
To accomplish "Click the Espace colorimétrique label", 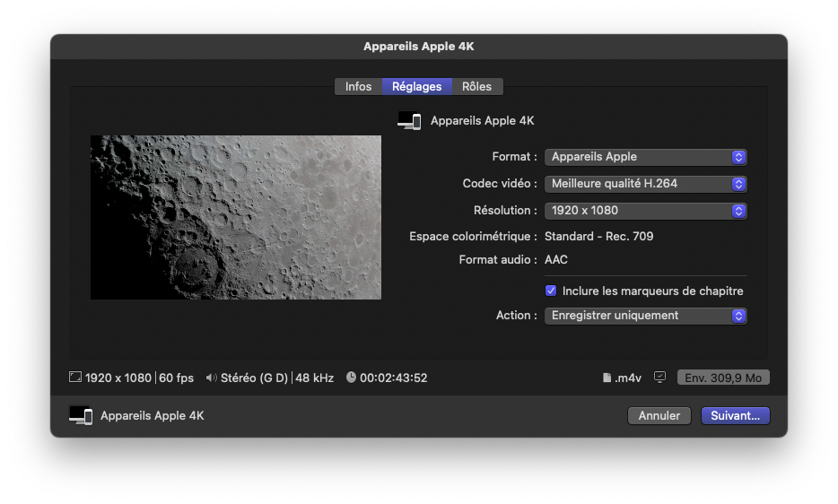I will [x=473, y=236].
